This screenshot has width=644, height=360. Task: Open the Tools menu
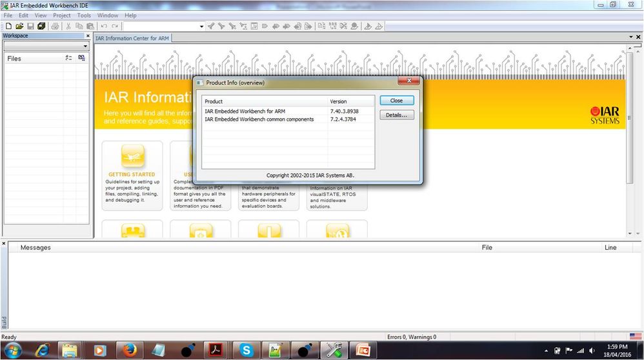84,15
